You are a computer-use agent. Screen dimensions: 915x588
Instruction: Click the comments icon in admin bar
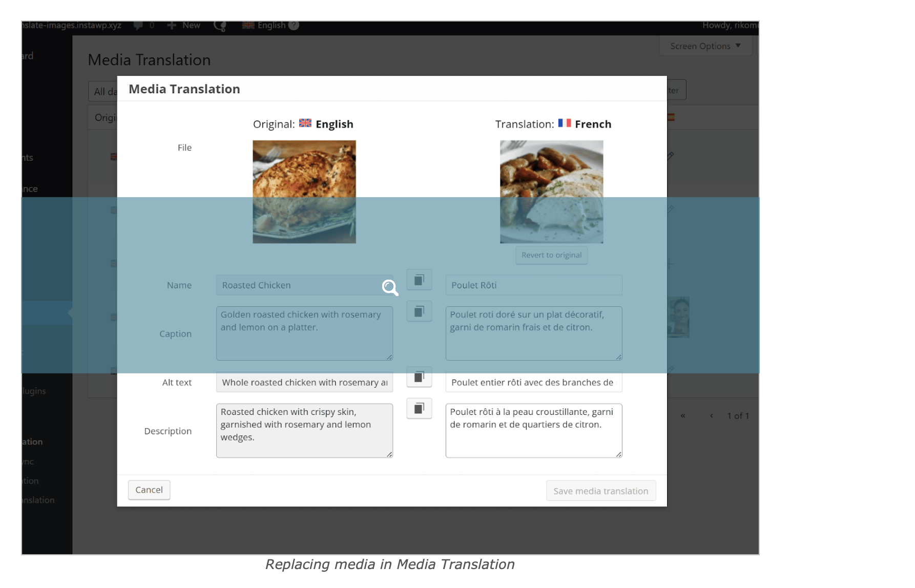138,26
